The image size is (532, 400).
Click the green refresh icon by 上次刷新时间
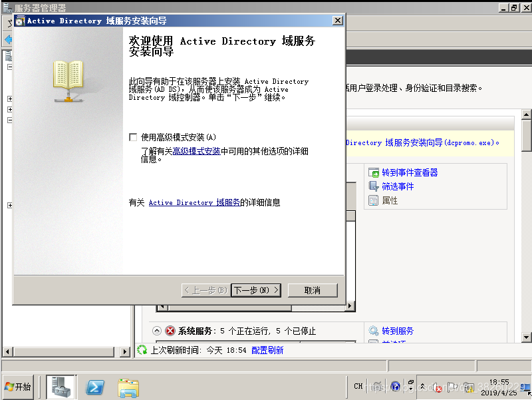tap(142, 349)
